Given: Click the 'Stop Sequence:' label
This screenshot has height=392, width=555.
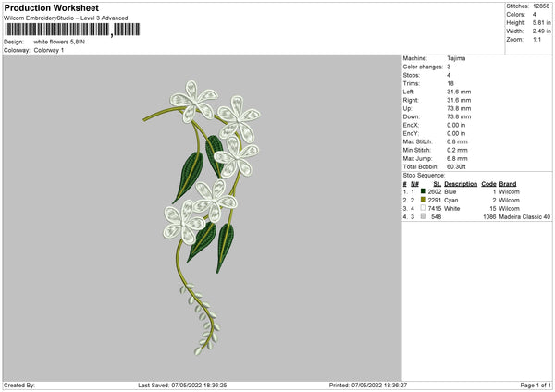Looking at the screenshot, I should click(424, 176).
